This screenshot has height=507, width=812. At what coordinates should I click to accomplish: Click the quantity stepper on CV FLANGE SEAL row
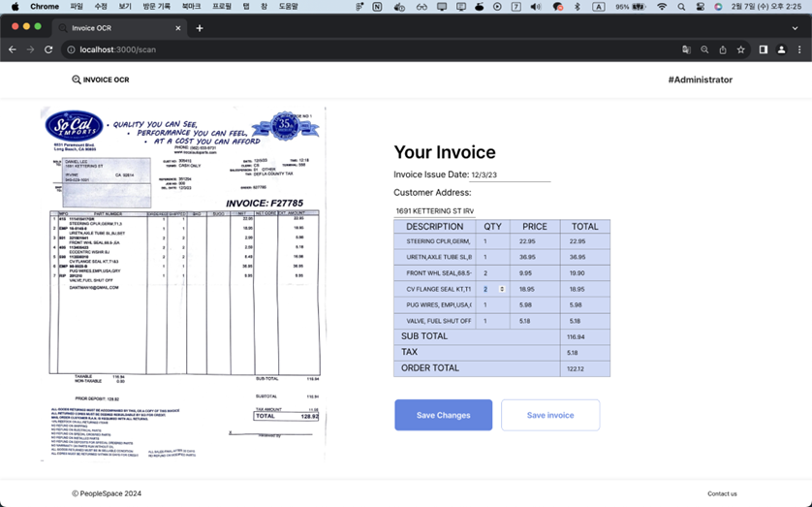coord(502,289)
